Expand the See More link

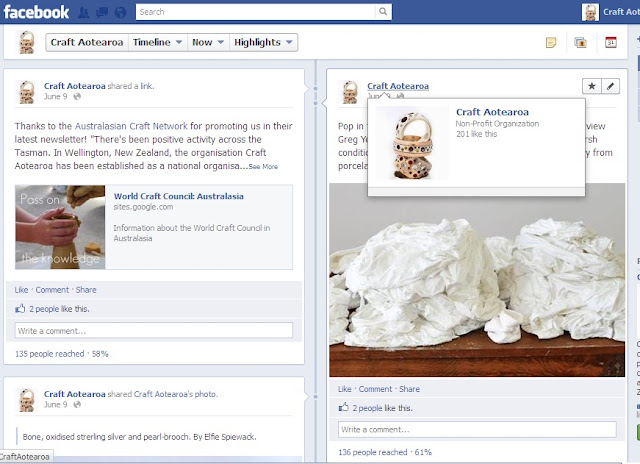[x=263, y=167]
